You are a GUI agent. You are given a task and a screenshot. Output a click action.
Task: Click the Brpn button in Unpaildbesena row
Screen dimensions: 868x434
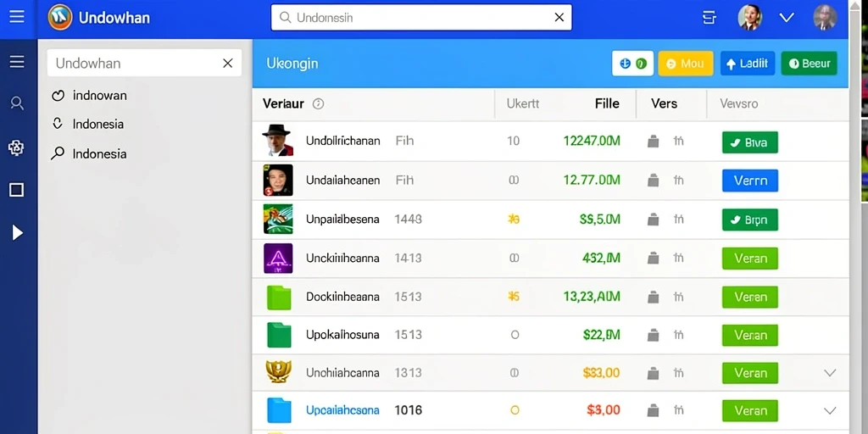[750, 220]
